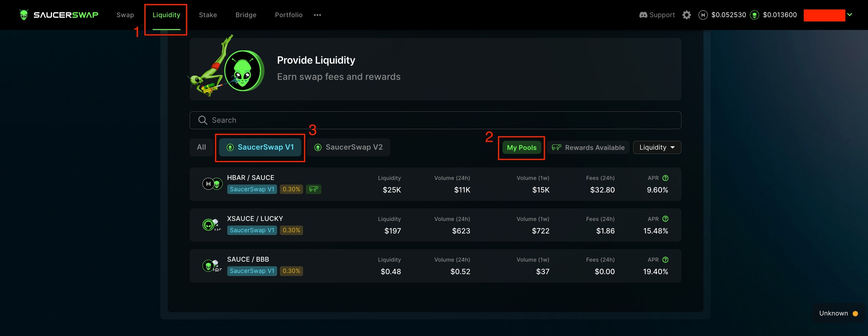Click the HBAR price icon
This screenshot has height=336, width=868.
tap(703, 15)
